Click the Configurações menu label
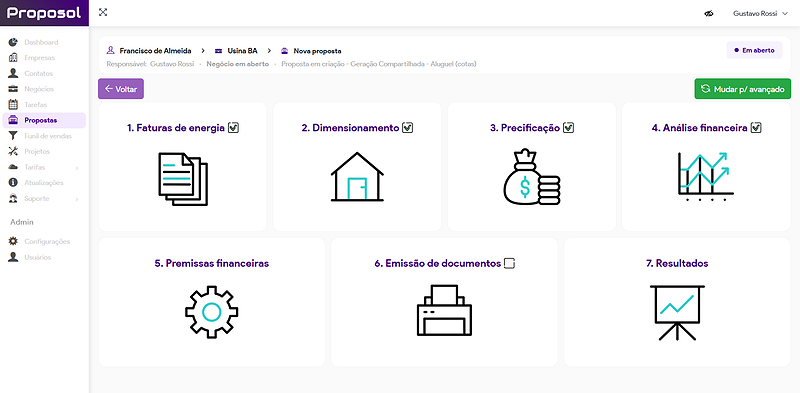 tap(47, 241)
